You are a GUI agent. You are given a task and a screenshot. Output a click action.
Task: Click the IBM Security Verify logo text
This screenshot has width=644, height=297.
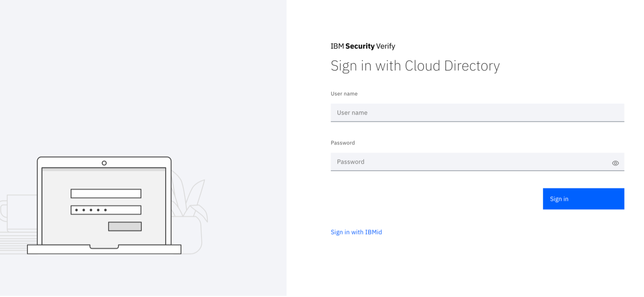pyautogui.click(x=362, y=46)
